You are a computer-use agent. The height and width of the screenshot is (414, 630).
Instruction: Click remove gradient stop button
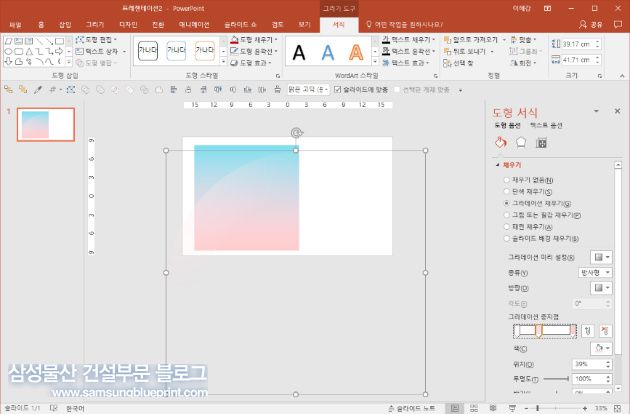pos(605,331)
